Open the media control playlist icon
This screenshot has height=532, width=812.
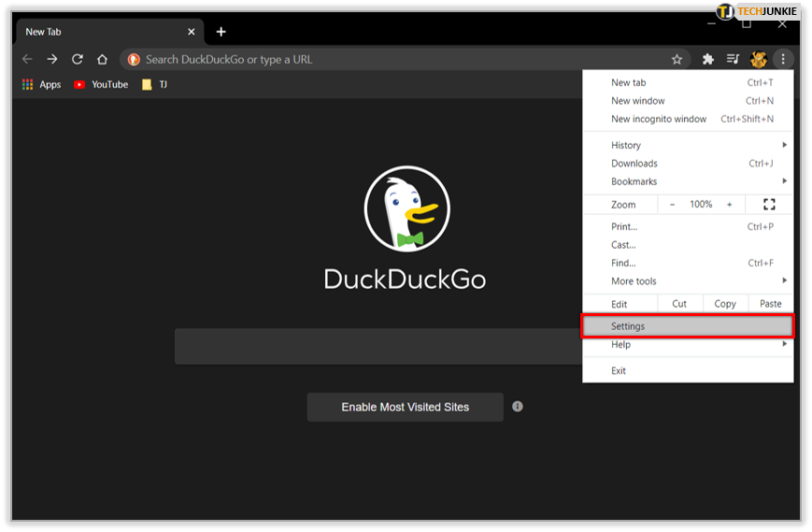pyautogui.click(x=733, y=59)
